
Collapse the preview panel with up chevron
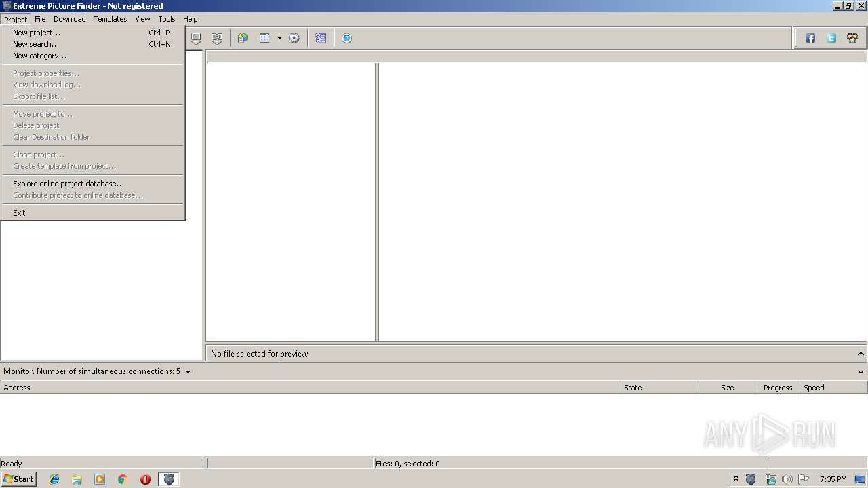(x=861, y=354)
